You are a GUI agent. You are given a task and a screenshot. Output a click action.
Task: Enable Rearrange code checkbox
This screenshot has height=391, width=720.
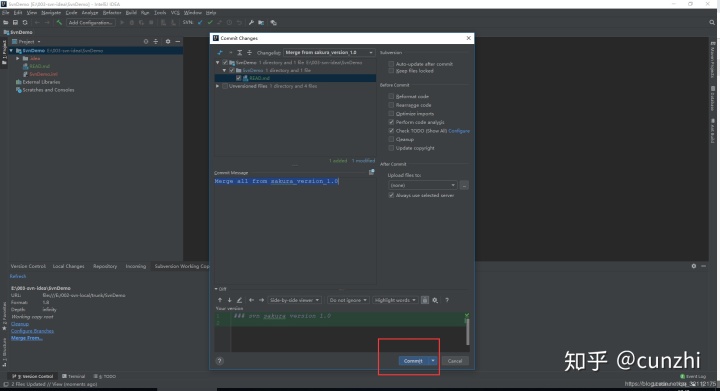point(391,105)
